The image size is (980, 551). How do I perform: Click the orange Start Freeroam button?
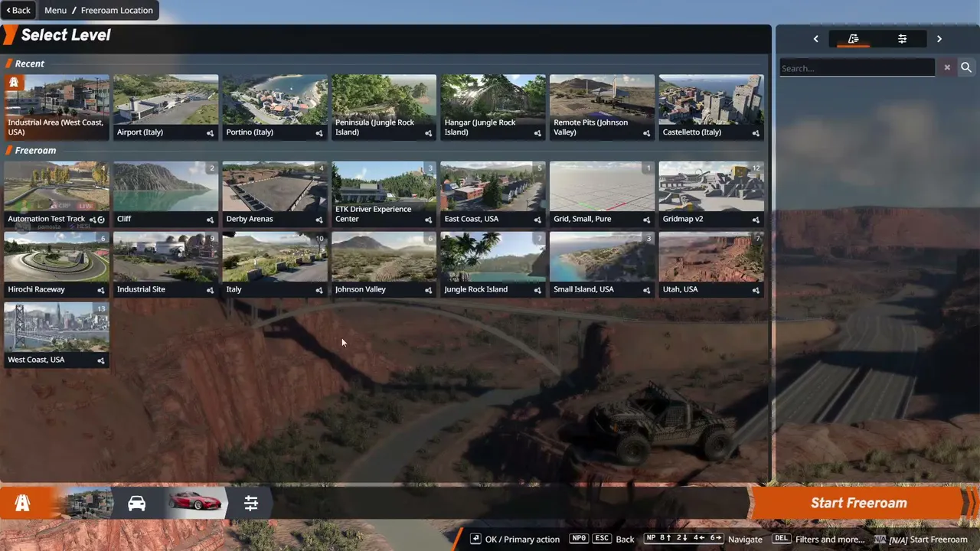click(x=859, y=503)
